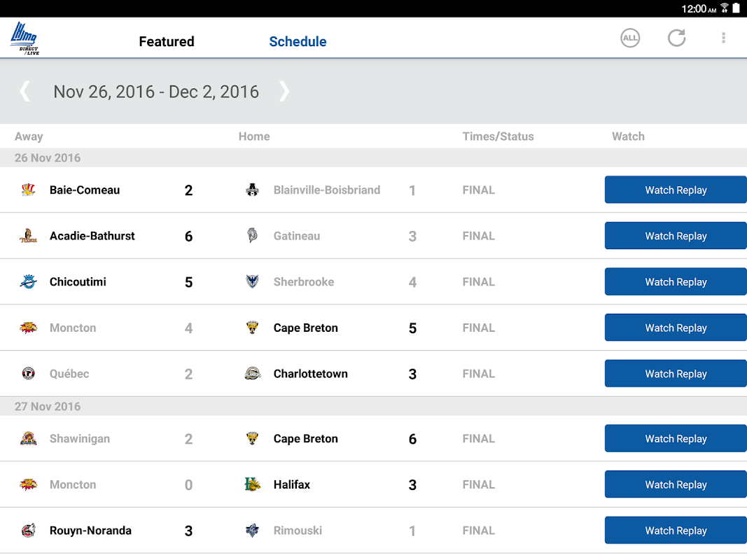
Task: Watch replay of Moncton at Halifax game
Action: (x=675, y=484)
